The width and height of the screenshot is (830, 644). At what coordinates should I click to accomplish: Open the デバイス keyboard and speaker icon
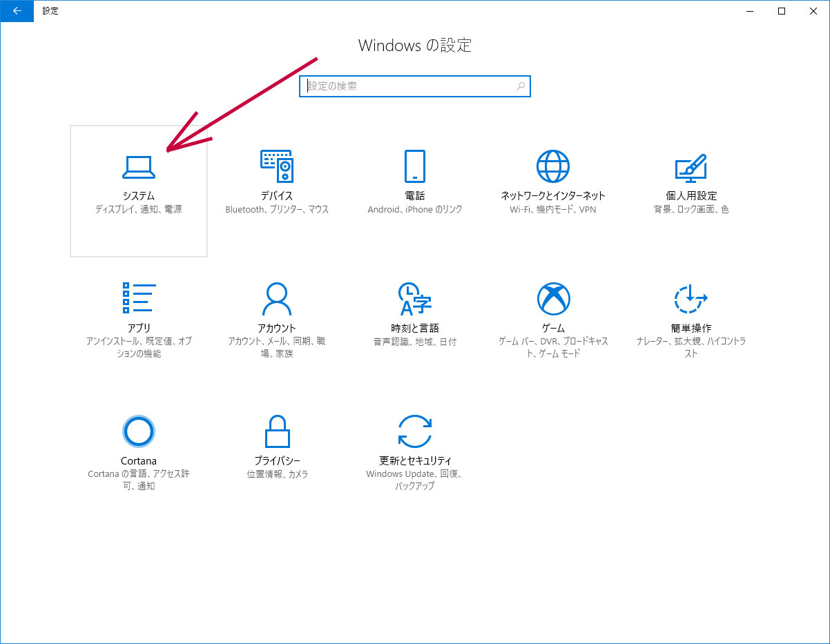click(277, 166)
